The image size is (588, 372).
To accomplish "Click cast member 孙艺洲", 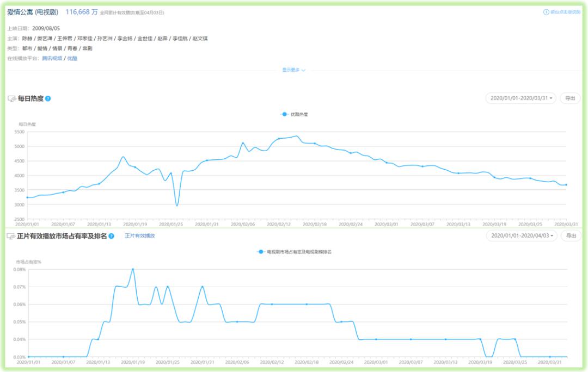I will [x=105, y=38].
